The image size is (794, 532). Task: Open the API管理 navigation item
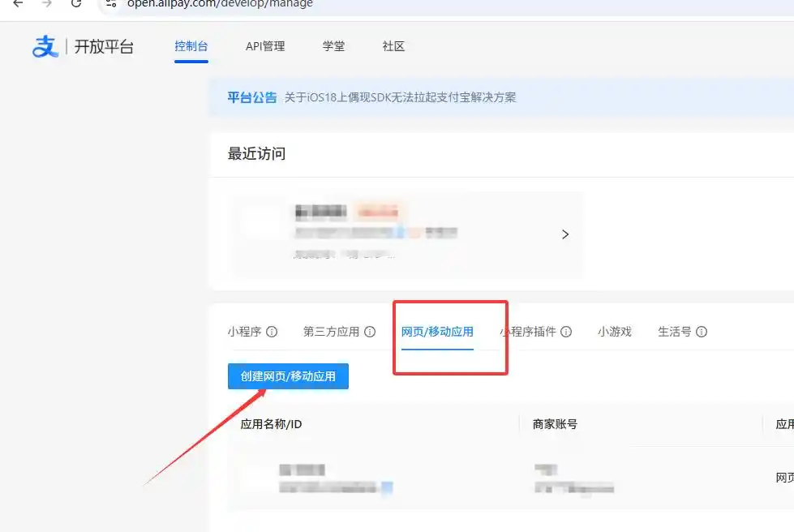click(x=265, y=46)
